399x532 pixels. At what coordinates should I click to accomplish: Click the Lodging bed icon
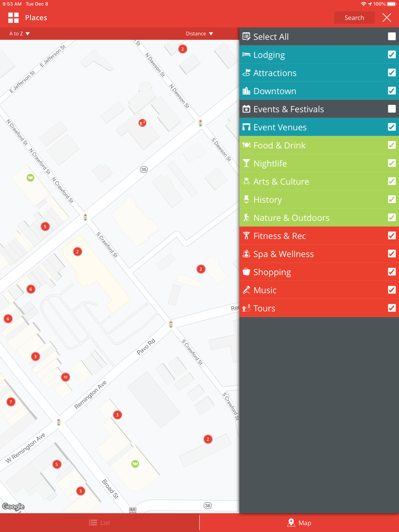247,55
